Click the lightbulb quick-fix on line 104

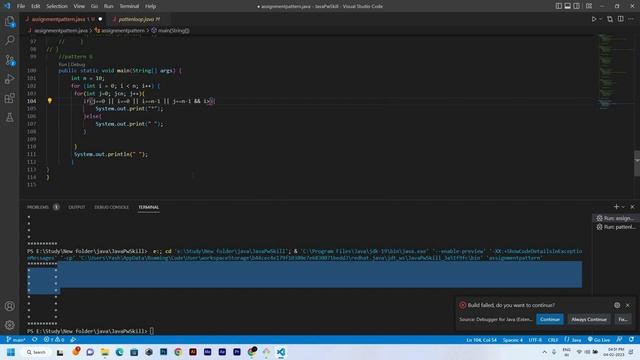pos(50,100)
